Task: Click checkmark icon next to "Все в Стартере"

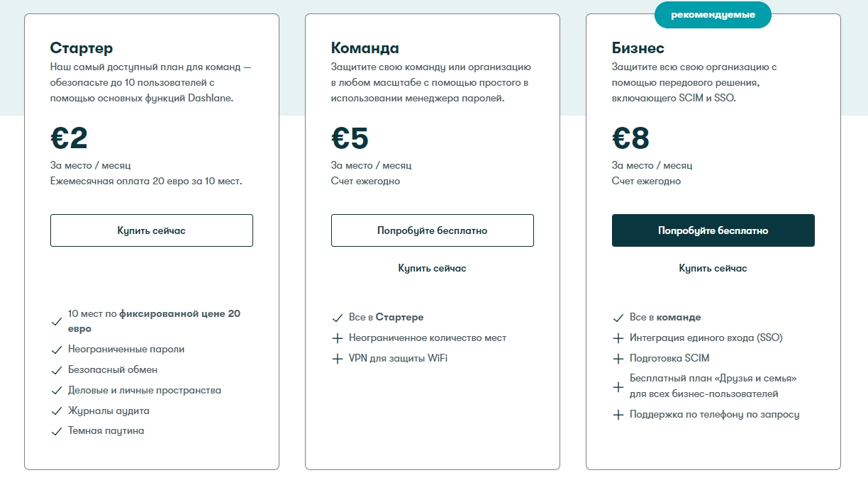Action: click(x=338, y=318)
